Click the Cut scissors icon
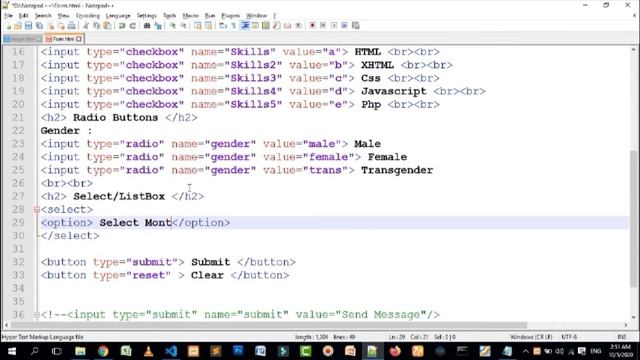The height and width of the screenshot is (360, 640). coord(86,26)
